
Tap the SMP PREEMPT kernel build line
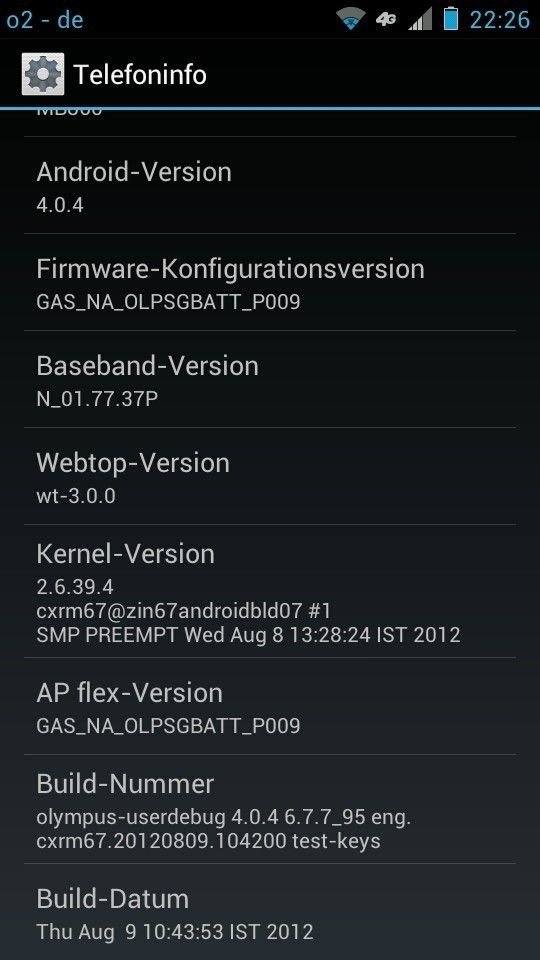pyautogui.click(x=249, y=635)
